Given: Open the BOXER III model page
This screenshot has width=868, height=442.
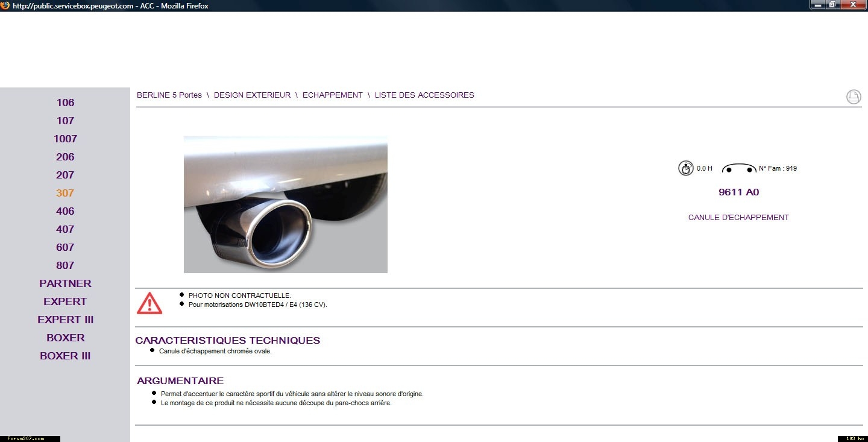Looking at the screenshot, I should coord(65,356).
